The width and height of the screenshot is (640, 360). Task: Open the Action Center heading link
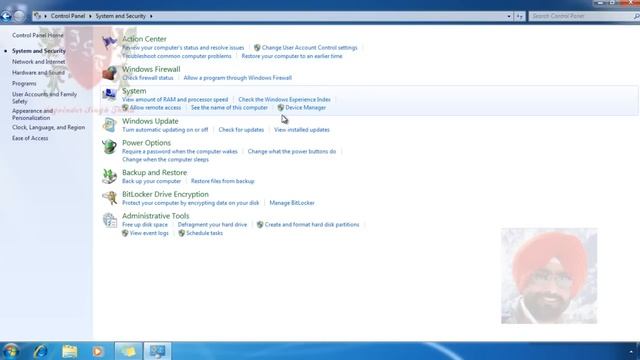point(144,39)
